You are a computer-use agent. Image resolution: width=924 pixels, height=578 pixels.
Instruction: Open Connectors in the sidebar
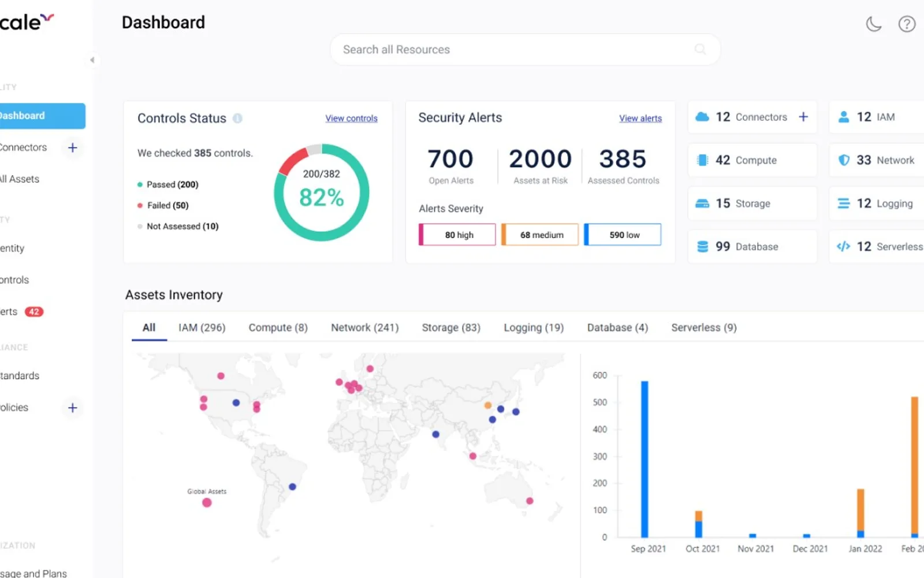point(23,147)
